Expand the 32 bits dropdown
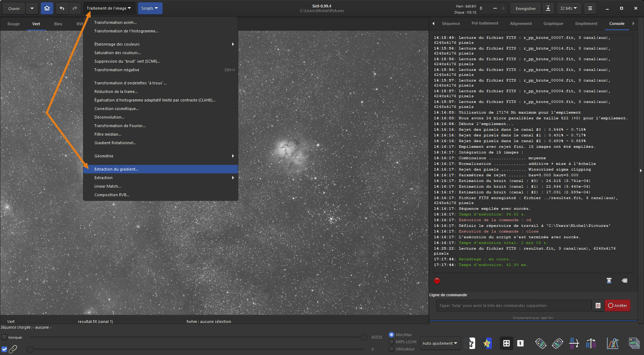 [568, 8]
